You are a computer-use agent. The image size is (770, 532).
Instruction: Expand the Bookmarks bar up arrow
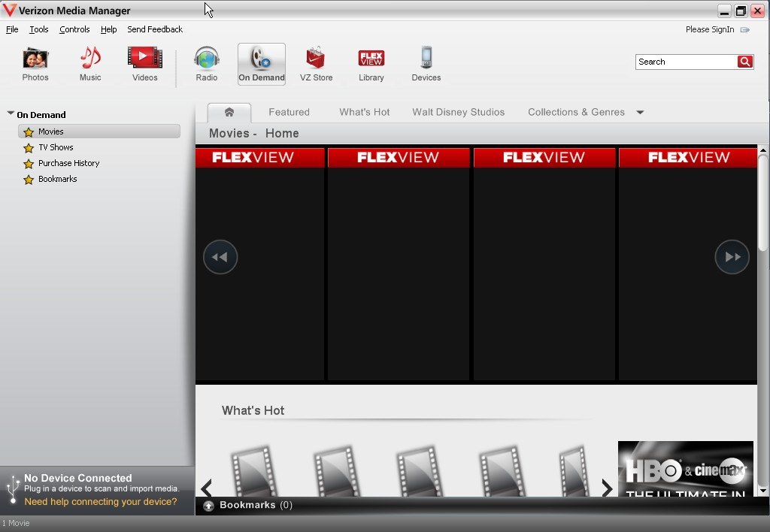coord(209,506)
